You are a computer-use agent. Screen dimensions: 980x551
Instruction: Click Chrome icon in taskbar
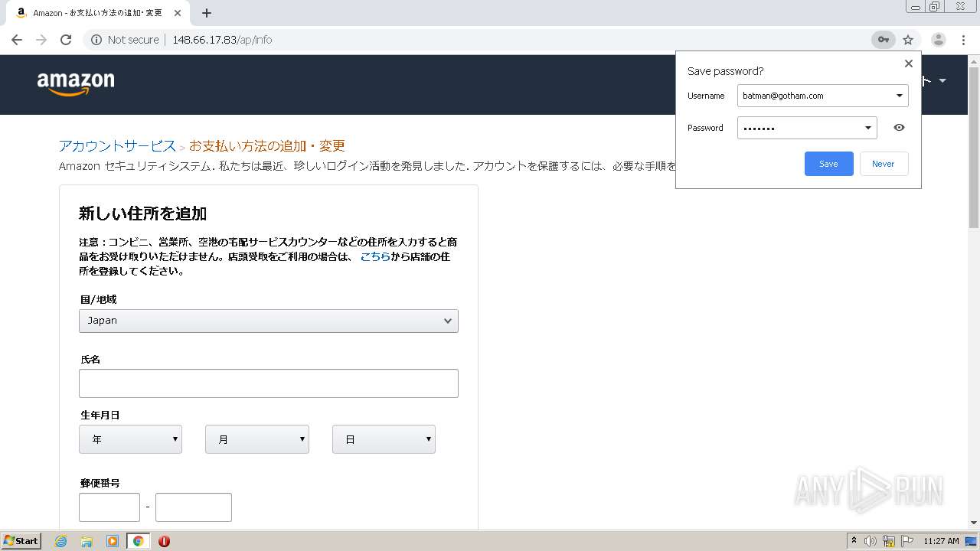click(x=138, y=541)
